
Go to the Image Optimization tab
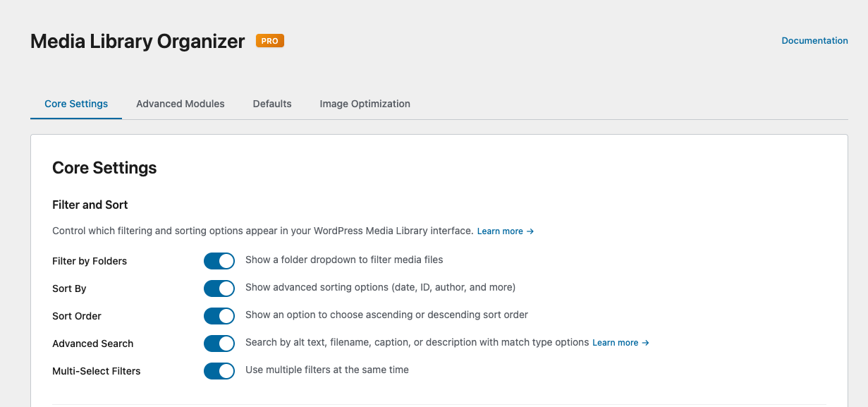(x=365, y=104)
